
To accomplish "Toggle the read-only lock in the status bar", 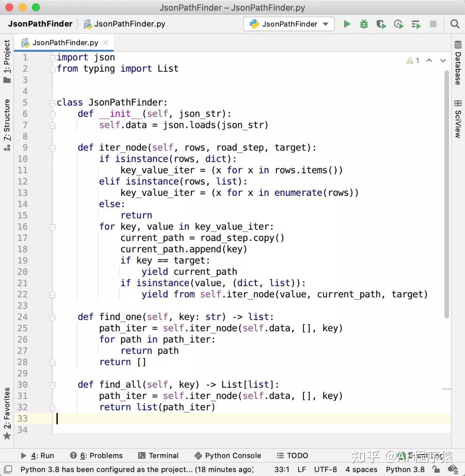I will [x=436, y=470].
